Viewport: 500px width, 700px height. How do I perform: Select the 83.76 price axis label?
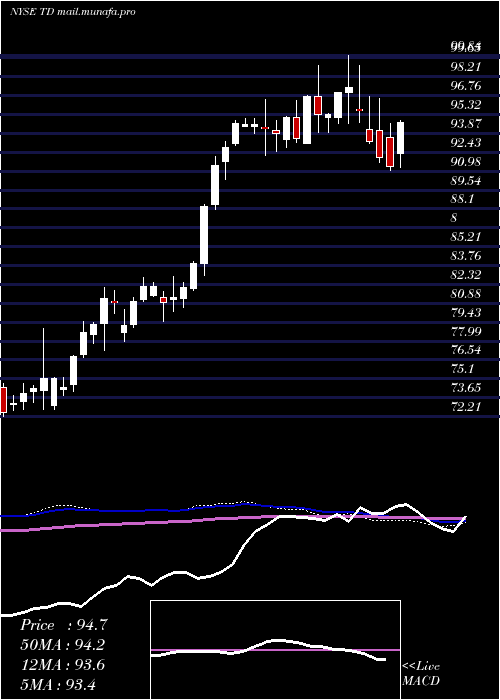(467, 256)
